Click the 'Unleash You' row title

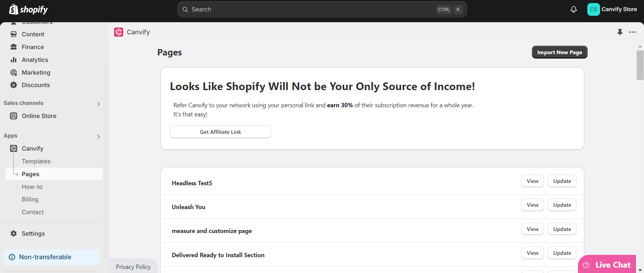189,207
